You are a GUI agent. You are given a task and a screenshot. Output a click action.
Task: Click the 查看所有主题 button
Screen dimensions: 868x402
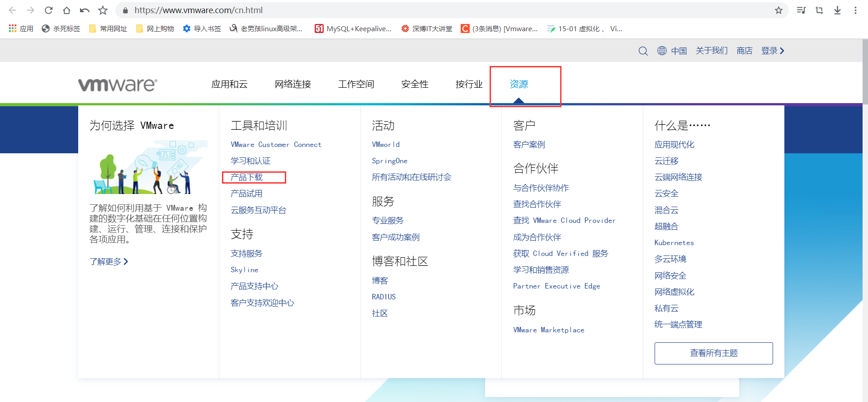pos(714,353)
